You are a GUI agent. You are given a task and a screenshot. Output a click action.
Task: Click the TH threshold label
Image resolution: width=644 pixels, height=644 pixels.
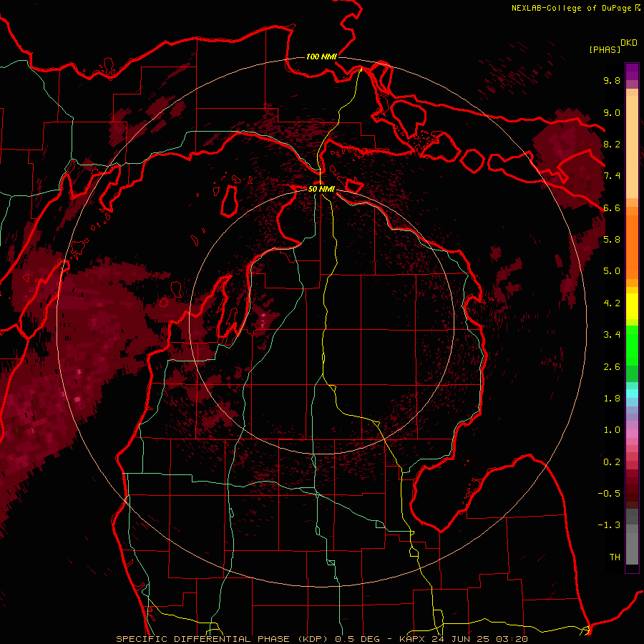coord(615,557)
